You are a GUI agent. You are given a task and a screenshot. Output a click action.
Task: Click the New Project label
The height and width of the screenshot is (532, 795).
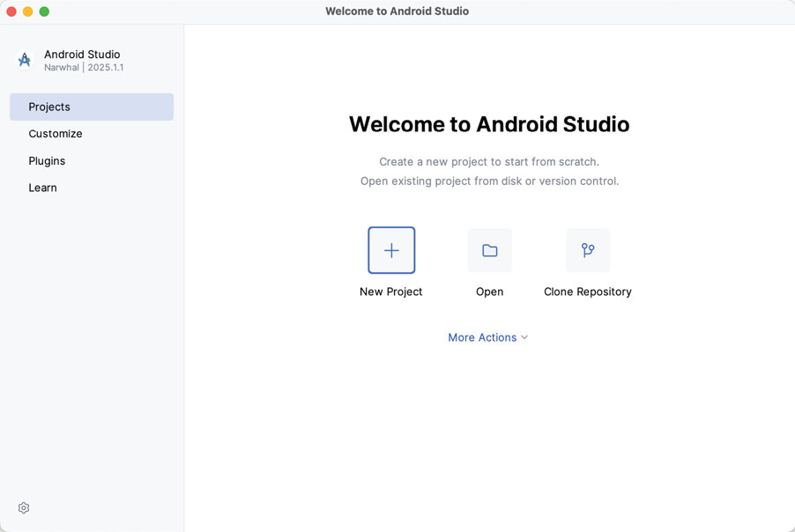pyautogui.click(x=391, y=292)
